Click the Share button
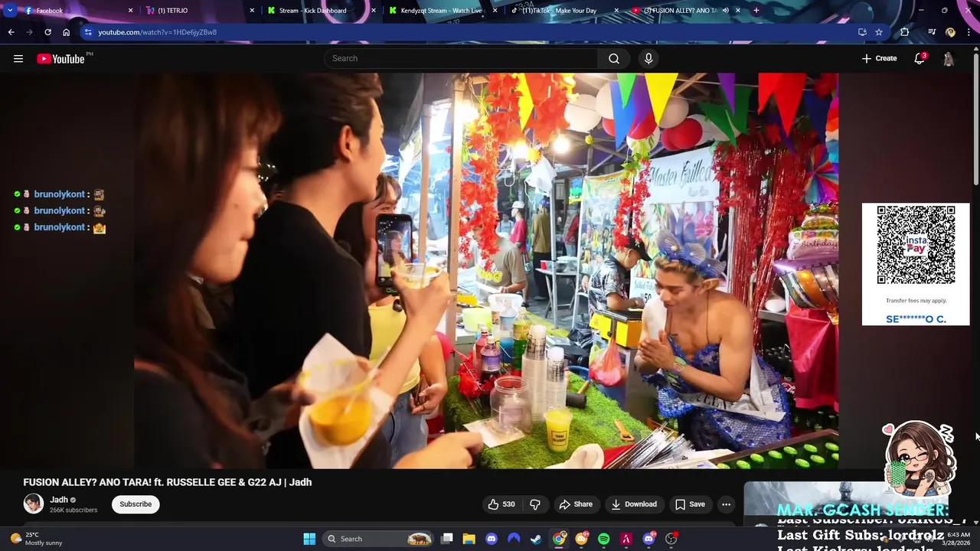The width and height of the screenshot is (980, 551). pyautogui.click(x=576, y=504)
